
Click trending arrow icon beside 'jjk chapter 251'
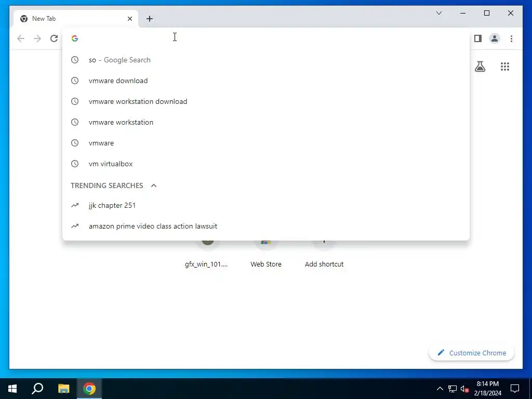tap(75, 205)
